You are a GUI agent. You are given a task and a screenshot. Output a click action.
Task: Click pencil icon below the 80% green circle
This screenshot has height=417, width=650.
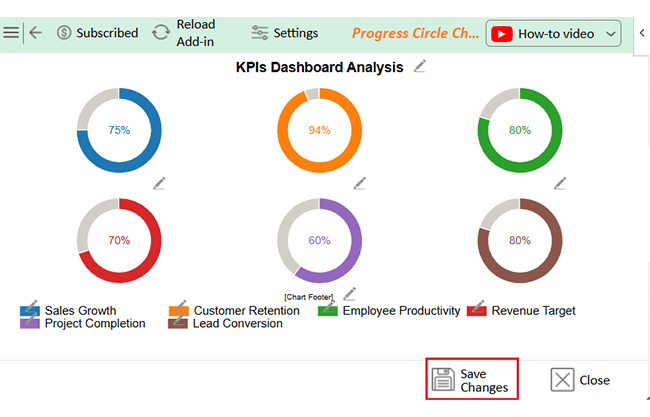(x=560, y=183)
